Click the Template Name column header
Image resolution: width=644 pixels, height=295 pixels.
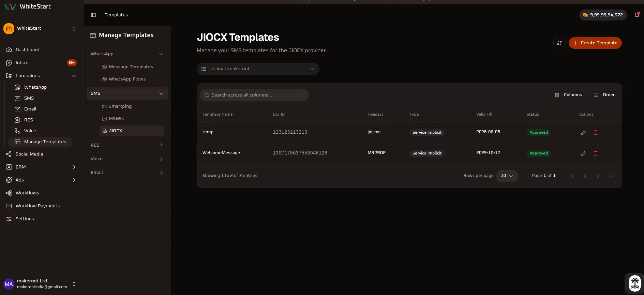(x=218, y=114)
